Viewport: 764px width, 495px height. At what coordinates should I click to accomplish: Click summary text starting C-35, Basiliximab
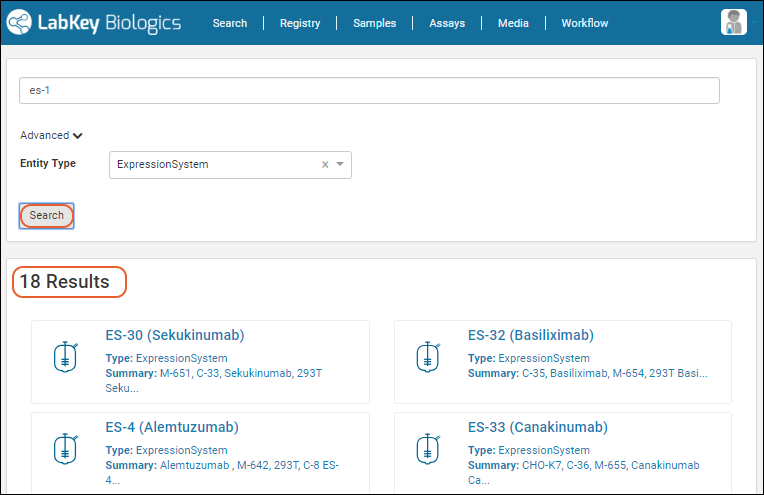[x=588, y=373]
